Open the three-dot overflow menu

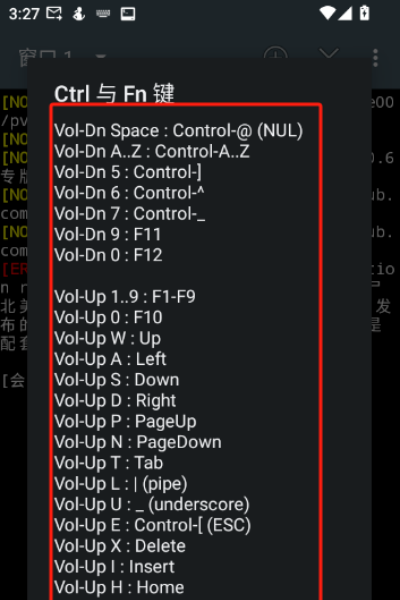point(376,58)
